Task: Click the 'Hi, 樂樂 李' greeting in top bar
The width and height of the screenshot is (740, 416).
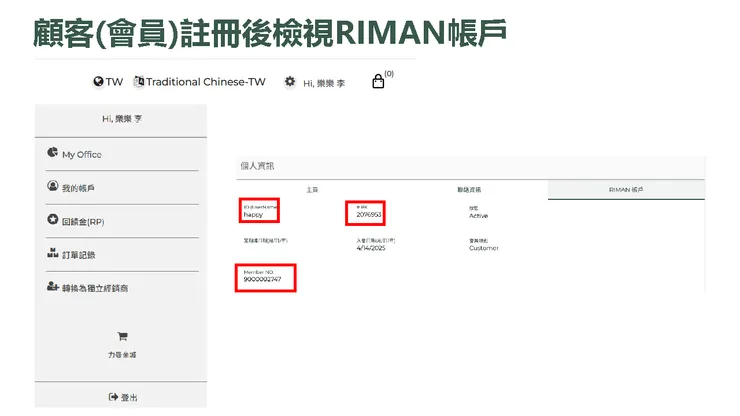Action: click(x=324, y=84)
